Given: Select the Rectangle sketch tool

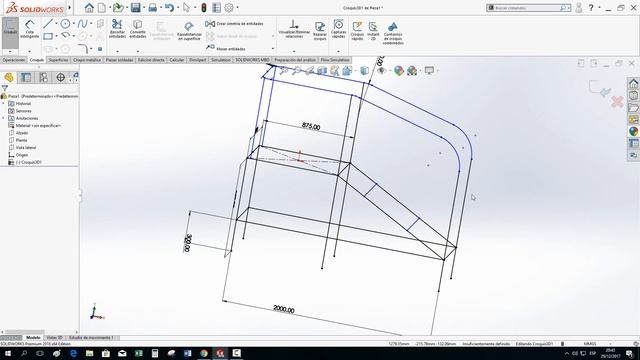Looking at the screenshot, I should [x=48, y=36].
